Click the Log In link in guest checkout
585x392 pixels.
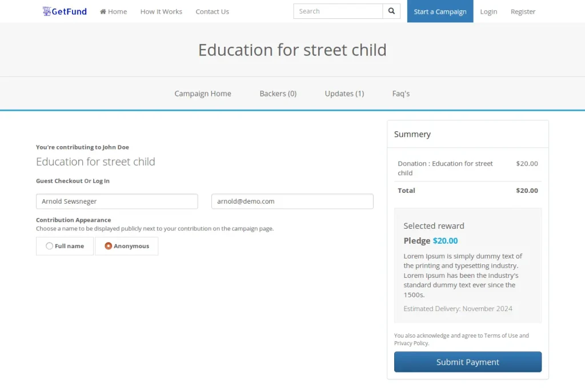(101, 181)
